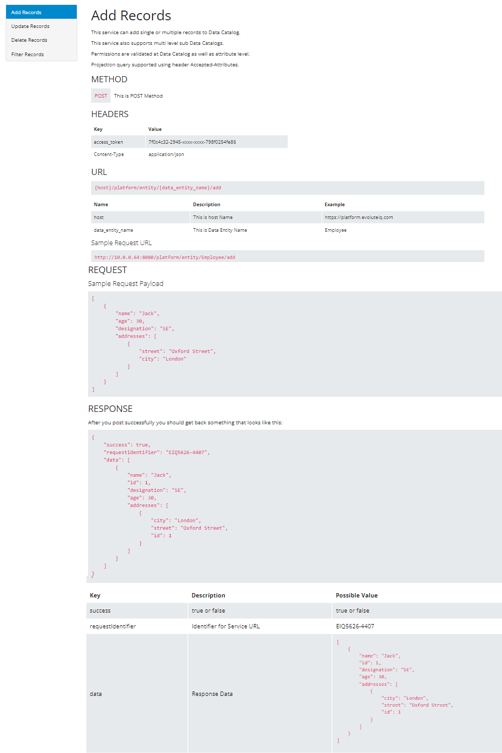
Task: Click the "requestIdentifier" line in response JSON
Action: coord(157,452)
